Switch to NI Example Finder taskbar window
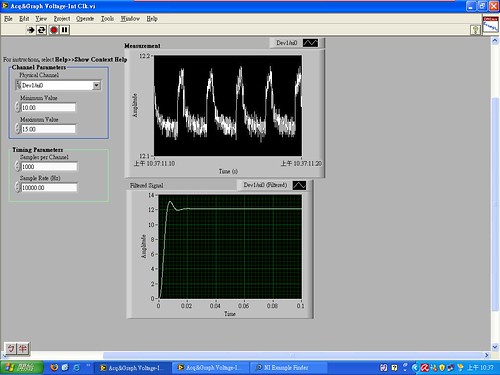The width and height of the screenshot is (500, 375). pyautogui.click(x=289, y=368)
